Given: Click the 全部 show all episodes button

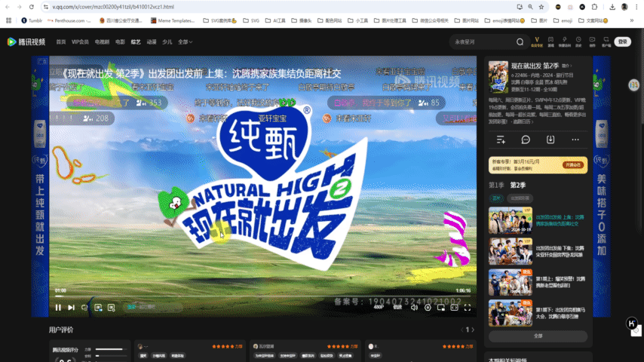Looking at the screenshot, I should (x=538, y=336).
